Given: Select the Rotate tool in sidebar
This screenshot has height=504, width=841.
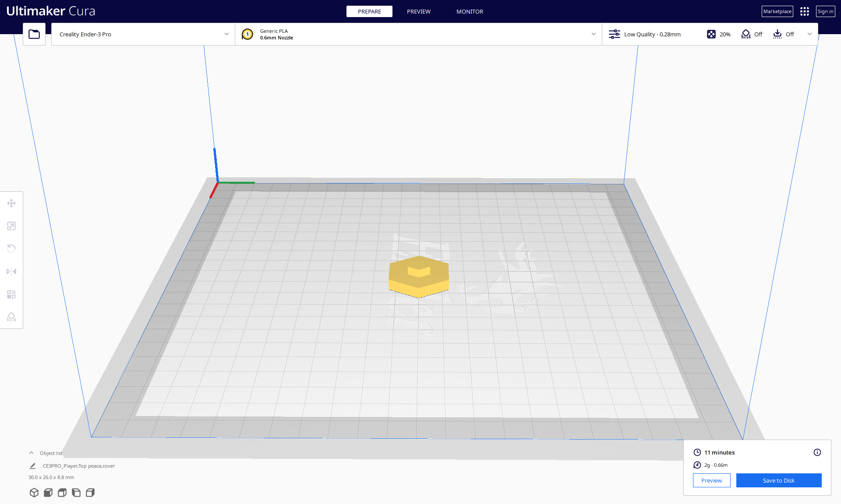Looking at the screenshot, I should coord(11,249).
